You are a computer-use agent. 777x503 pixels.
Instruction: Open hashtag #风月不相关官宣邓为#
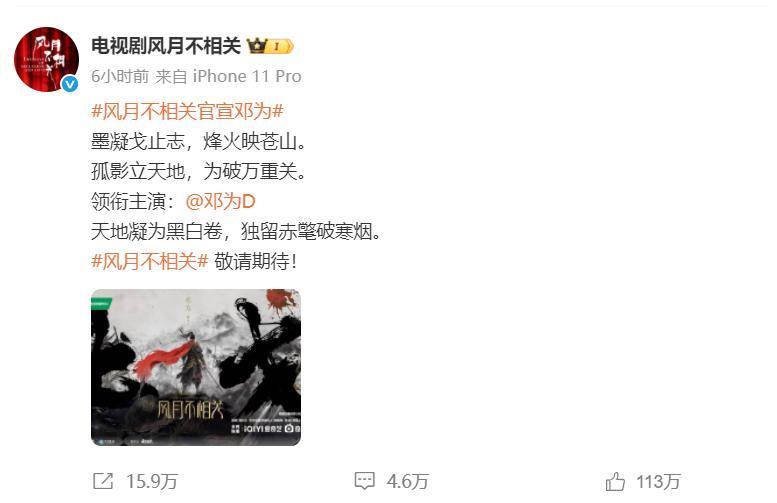(x=187, y=111)
